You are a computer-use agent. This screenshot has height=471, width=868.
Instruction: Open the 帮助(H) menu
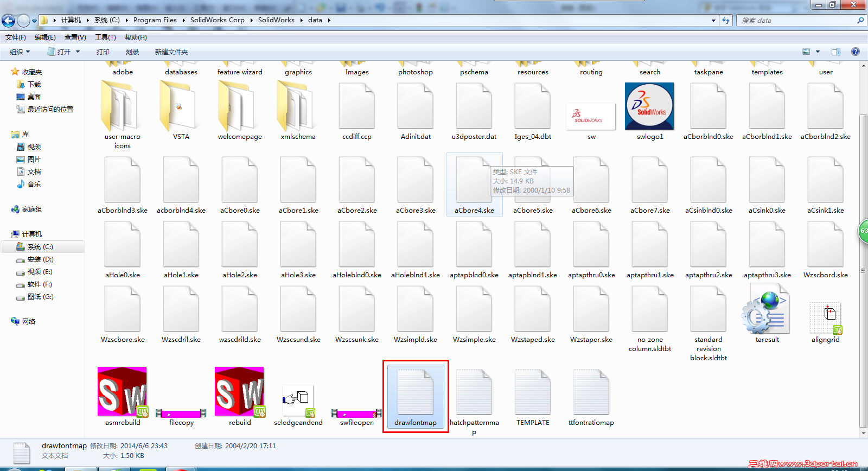point(136,37)
